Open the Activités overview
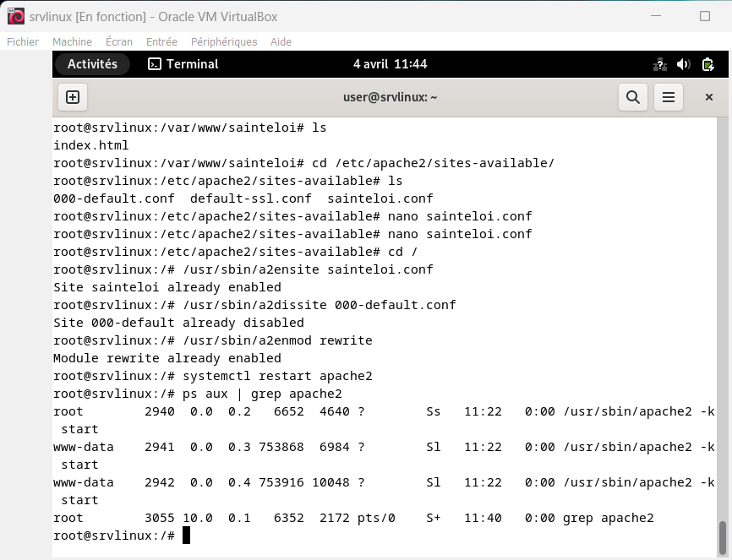The image size is (732, 560). click(x=92, y=64)
